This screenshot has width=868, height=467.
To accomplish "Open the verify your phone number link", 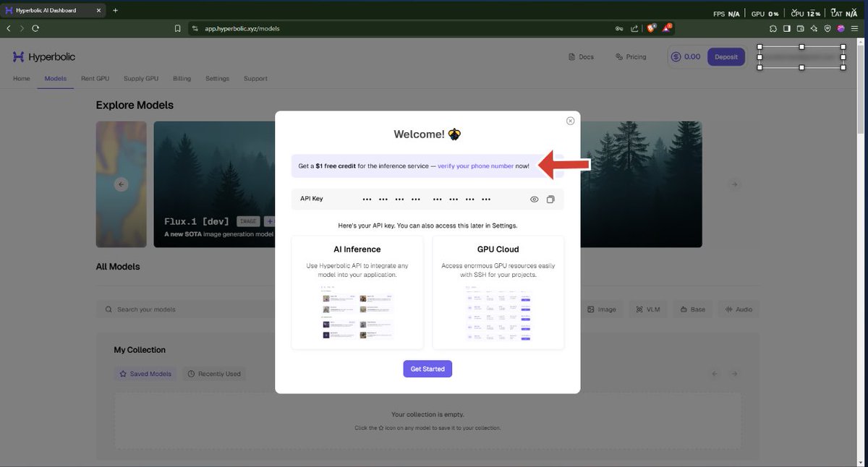I will tap(476, 166).
